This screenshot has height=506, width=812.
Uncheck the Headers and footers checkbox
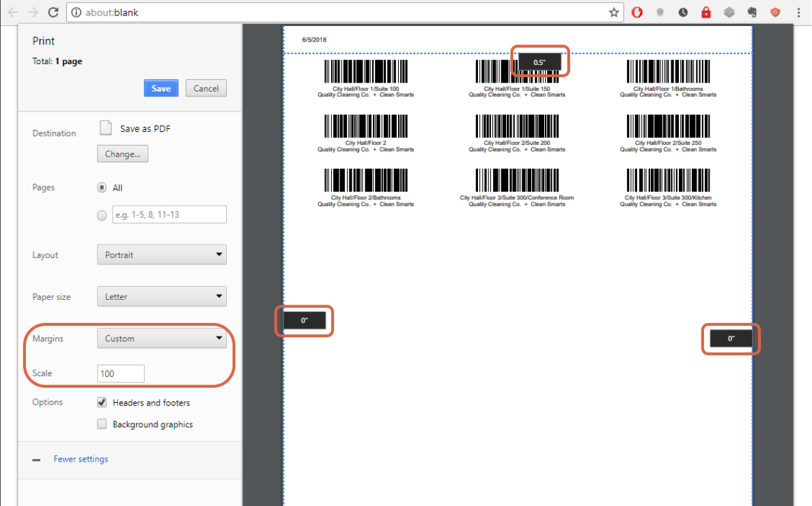tap(102, 402)
